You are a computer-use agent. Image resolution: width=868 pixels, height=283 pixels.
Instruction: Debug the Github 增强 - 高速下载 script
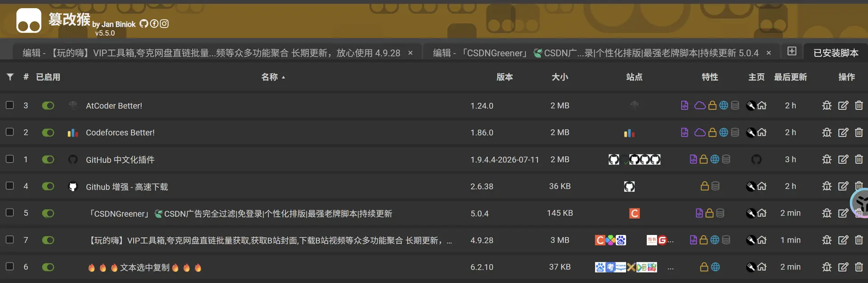[827, 186]
